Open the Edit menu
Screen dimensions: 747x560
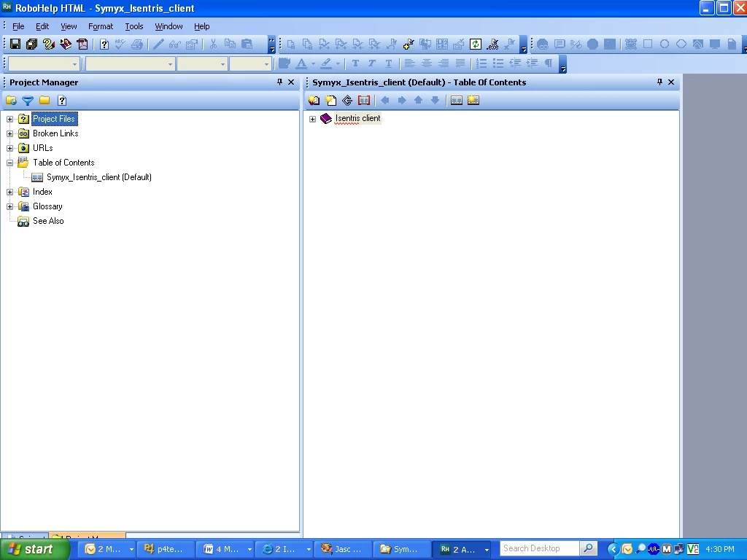pos(42,26)
